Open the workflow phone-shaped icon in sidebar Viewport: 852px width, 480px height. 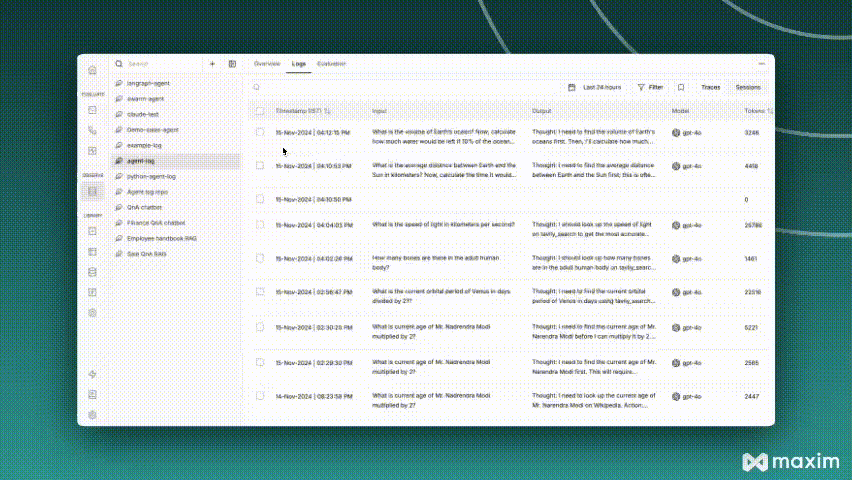click(x=92, y=130)
